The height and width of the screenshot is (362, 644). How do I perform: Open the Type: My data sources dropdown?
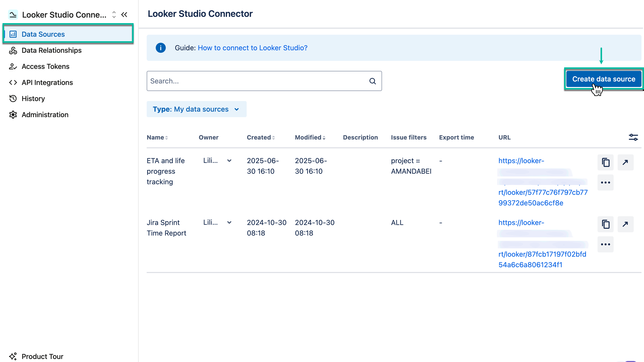[x=196, y=109]
